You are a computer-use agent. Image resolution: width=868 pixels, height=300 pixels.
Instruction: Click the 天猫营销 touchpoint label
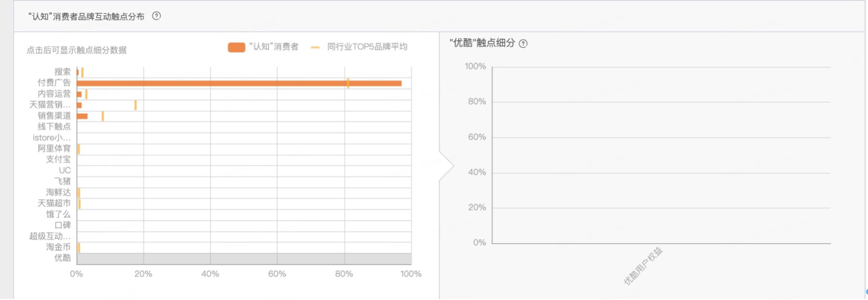[50, 105]
